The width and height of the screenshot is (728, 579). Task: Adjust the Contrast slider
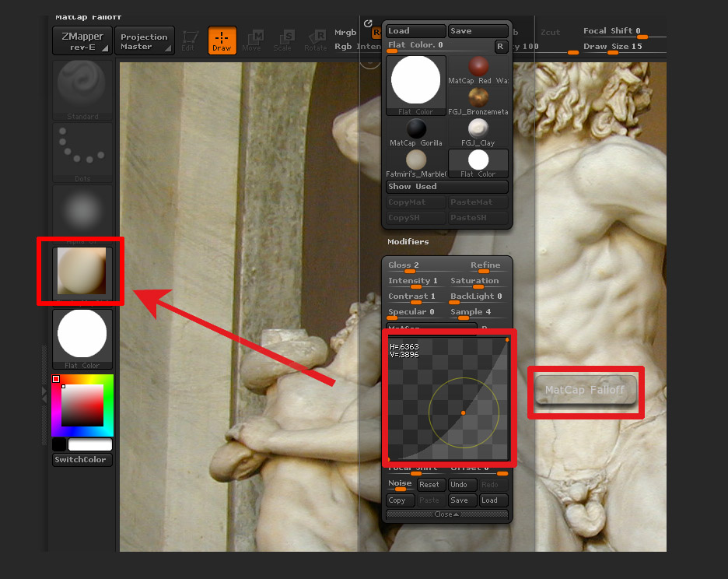tap(416, 297)
